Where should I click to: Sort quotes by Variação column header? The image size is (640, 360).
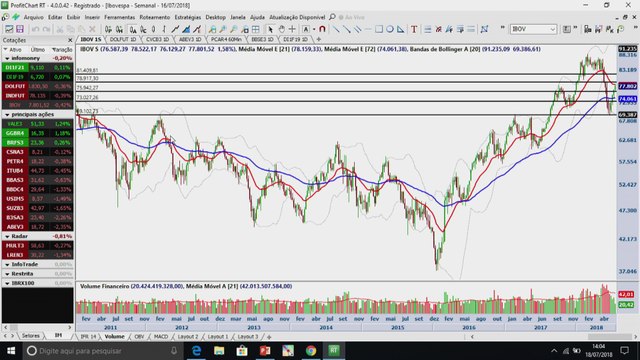(62, 49)
